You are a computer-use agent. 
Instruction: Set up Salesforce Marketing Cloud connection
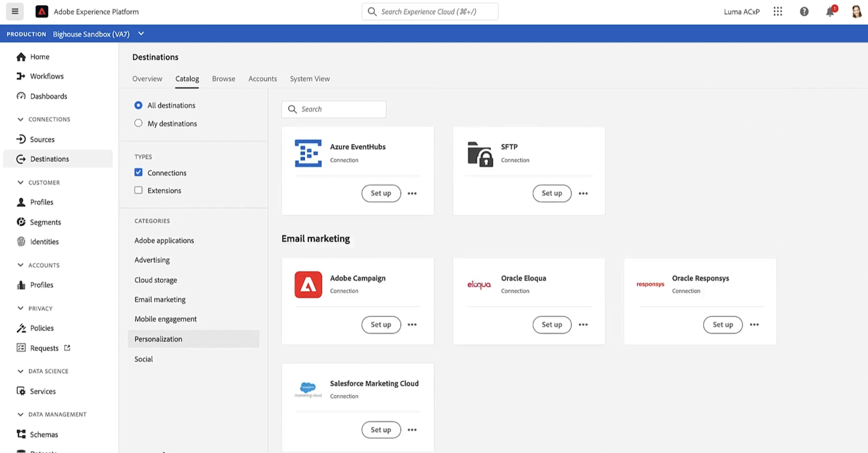[x=381, y=430]
